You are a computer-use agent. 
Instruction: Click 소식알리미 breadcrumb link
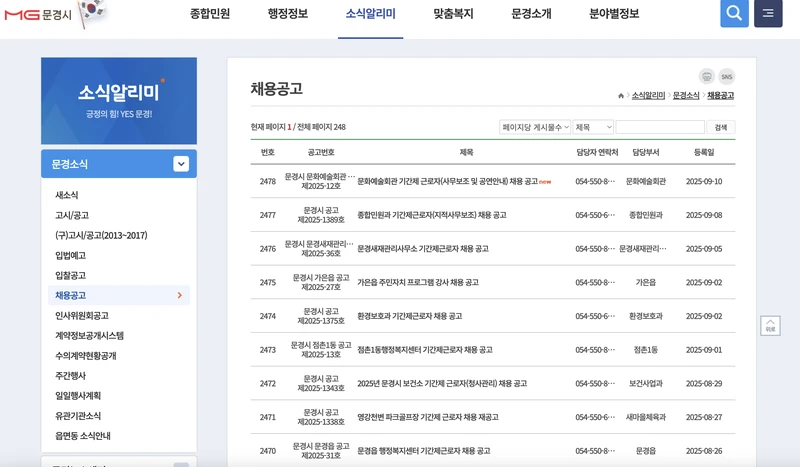click(648, 95)
